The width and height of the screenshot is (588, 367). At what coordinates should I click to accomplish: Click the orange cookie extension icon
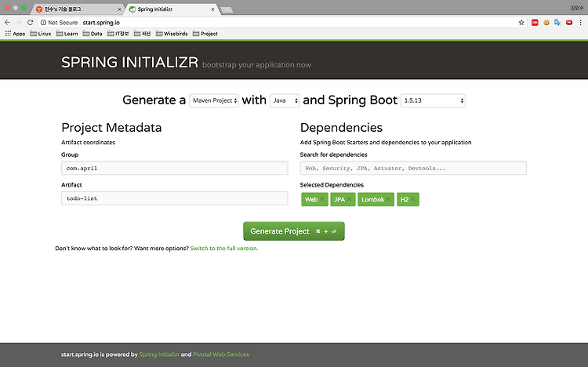[546, 23]
